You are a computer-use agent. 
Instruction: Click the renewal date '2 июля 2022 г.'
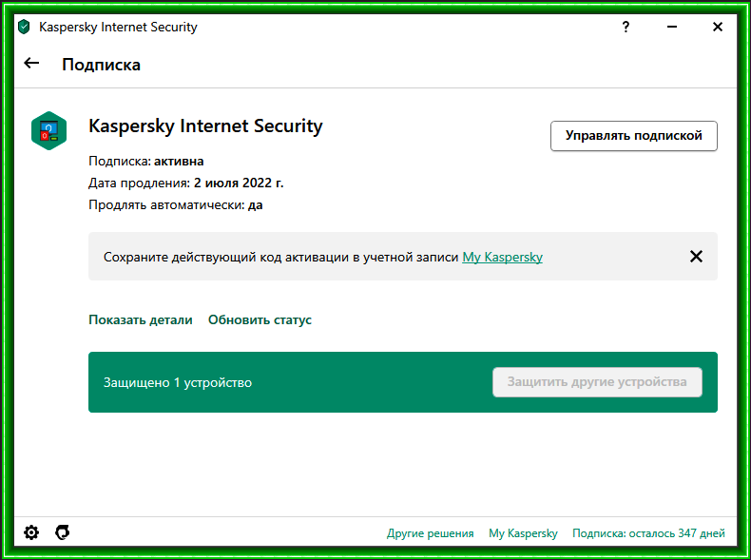(239, 183)
